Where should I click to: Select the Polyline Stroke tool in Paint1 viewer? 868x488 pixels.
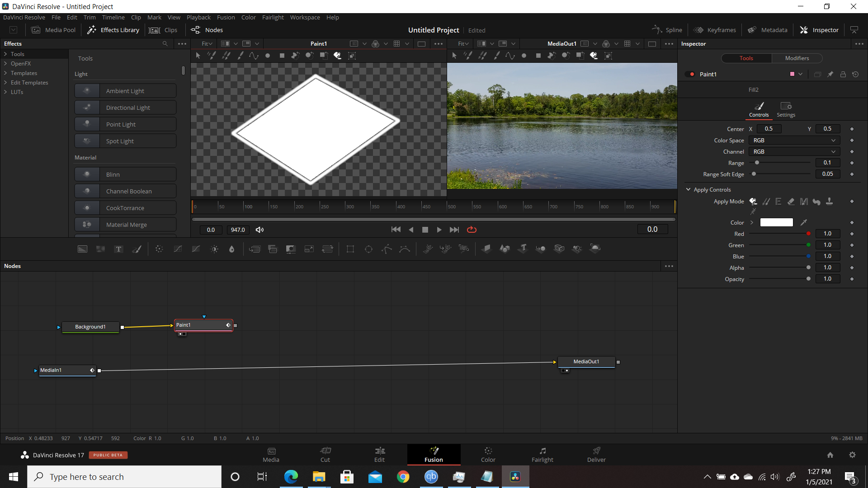pos(254,56)
